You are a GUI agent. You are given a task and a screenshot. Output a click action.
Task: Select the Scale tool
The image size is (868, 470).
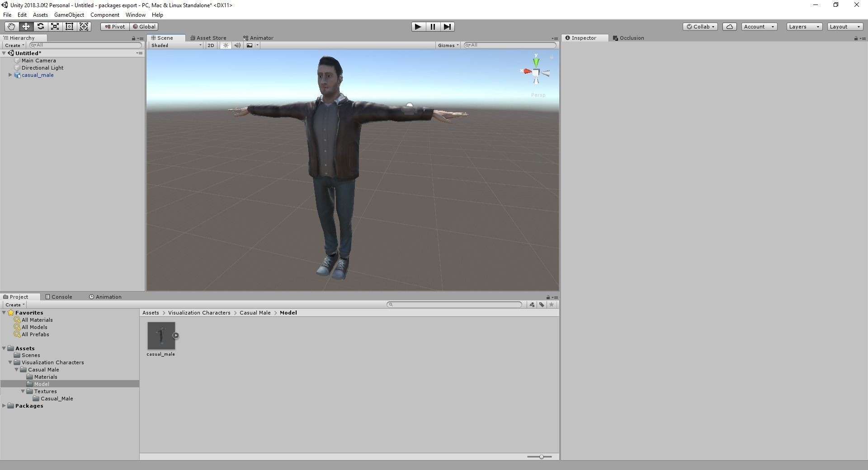click(55, 26)
